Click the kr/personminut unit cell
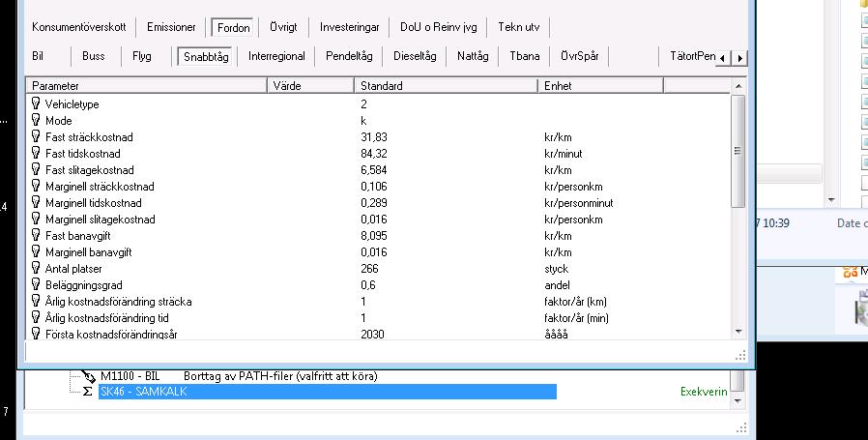The width and height of the screenshot is (868, 440). point(578,203)
